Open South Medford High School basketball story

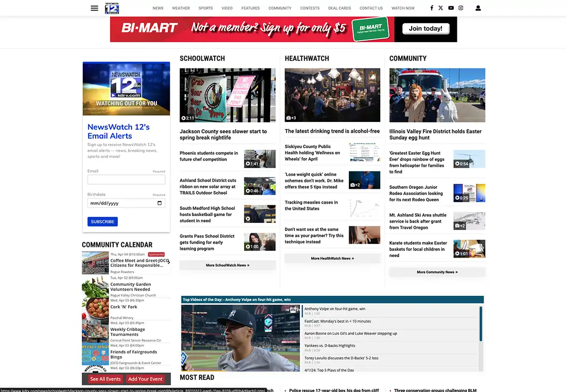[x=207, y=215]
